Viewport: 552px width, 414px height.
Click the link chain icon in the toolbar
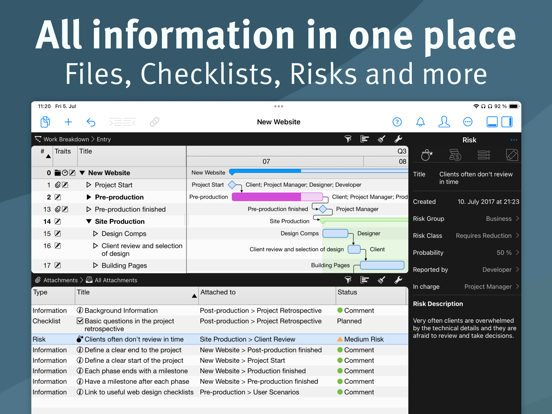point(154,122)
